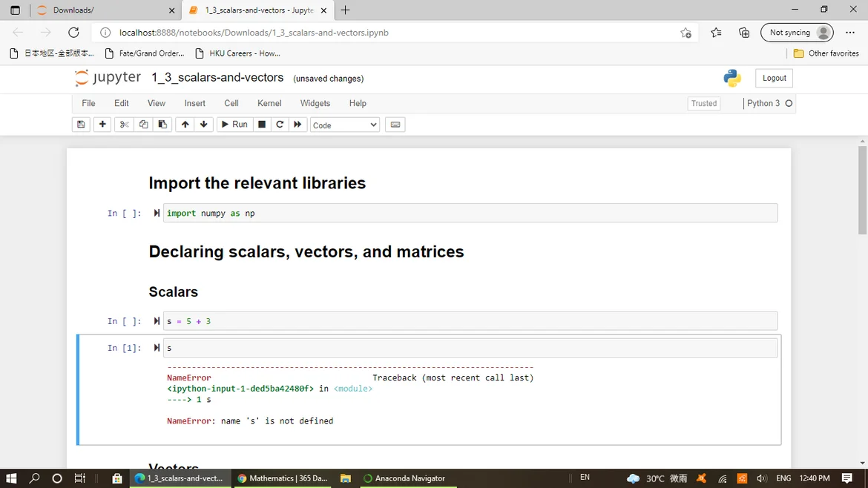Open the command palette keyboard icon
Screen dimensions: 868x488
click(395, 125)
